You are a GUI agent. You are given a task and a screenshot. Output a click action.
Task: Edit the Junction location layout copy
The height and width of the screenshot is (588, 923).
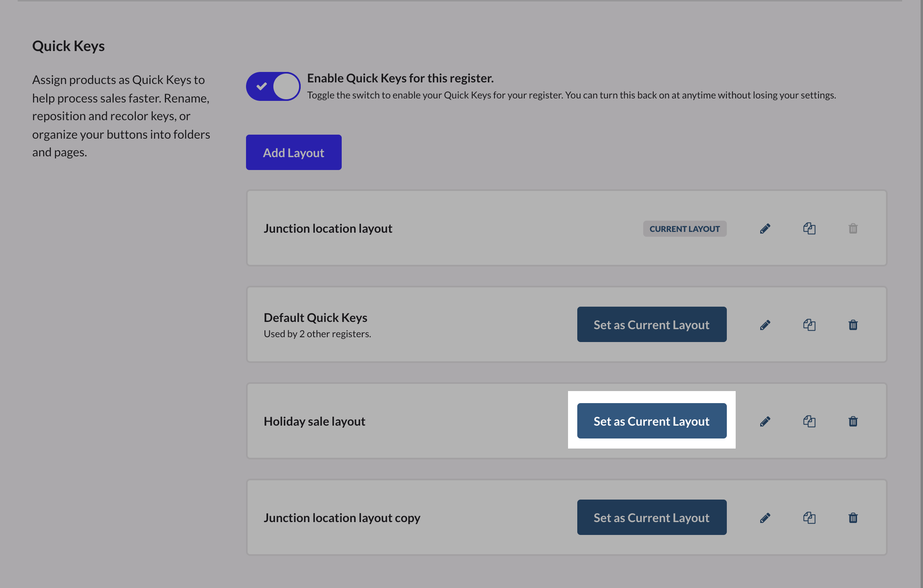(765, 518)
